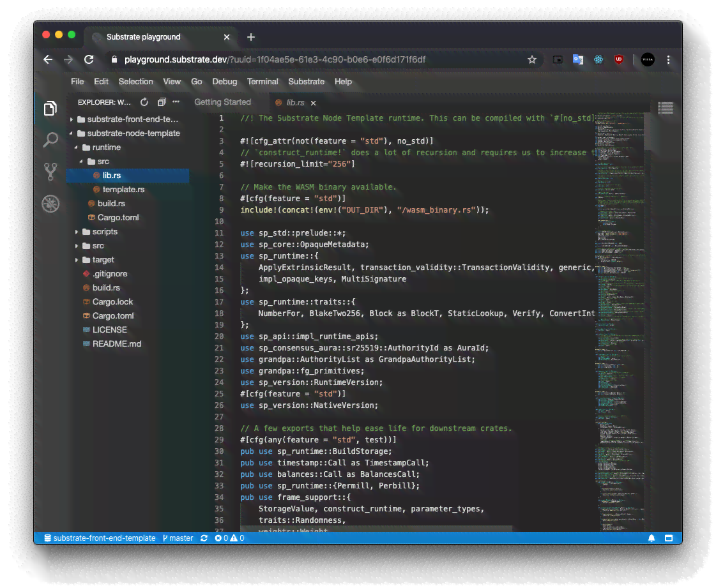This screenshot has height=588, width=716.
Task: Collapse all folders in Explorer
Action: pyautogui.click(x=162, y=102)
